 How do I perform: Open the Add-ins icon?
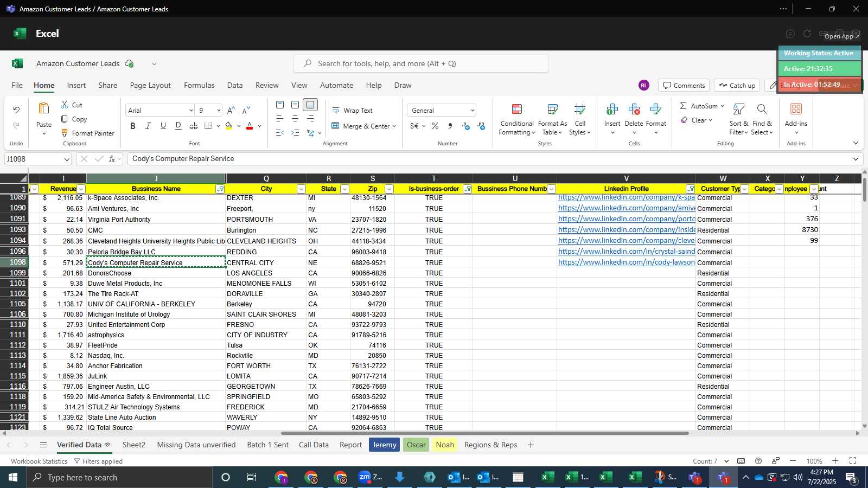pyautogui.click(x=796, y=110)
